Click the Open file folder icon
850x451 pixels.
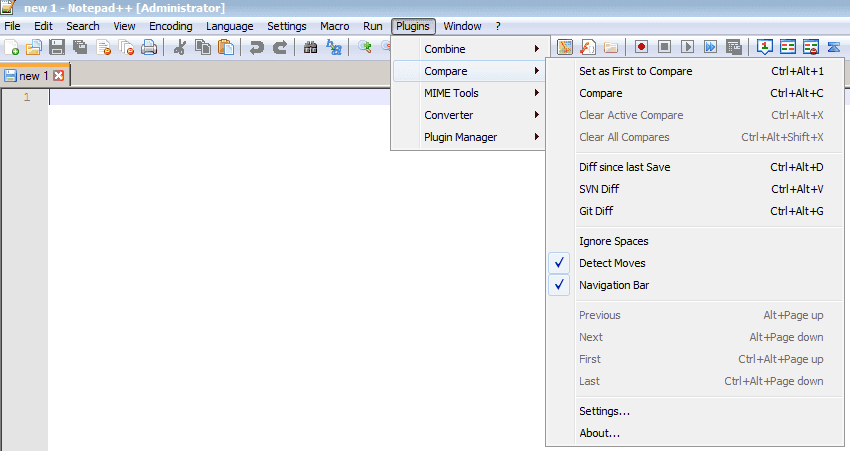34,48
